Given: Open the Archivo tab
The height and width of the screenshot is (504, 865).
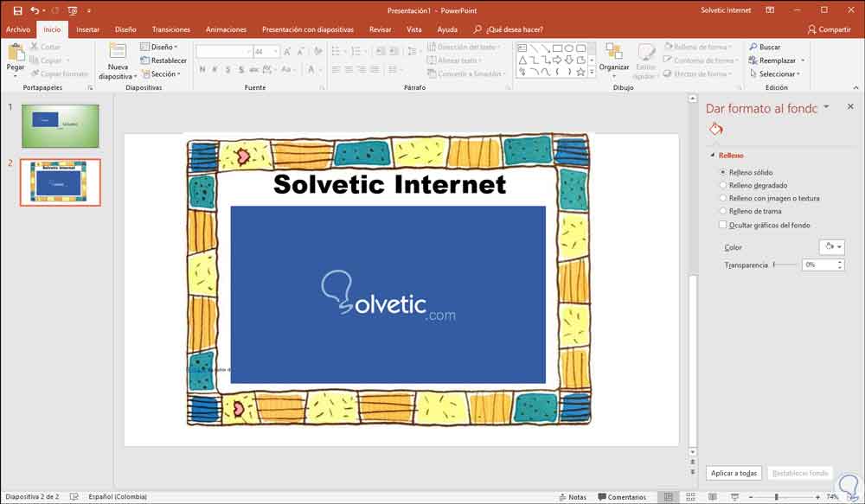Looking at the screenshot, I should pos(18,29).
